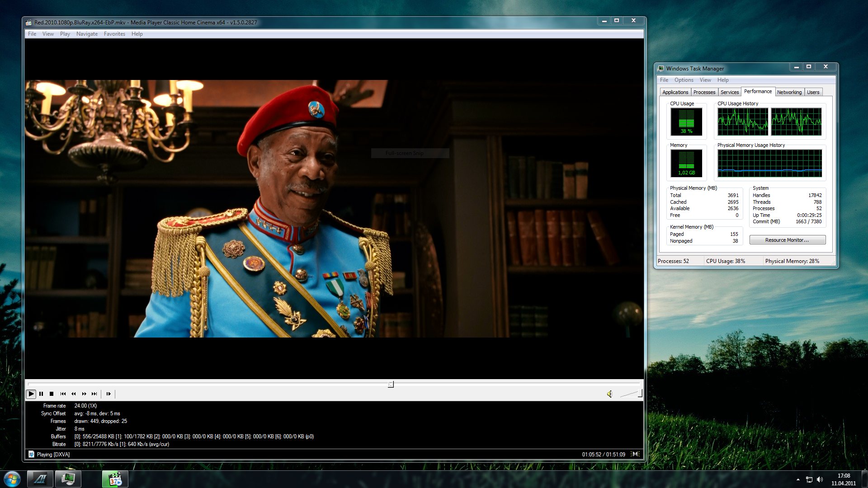Click the playback time 01:05:52 / 01:51:09

coord(604,455)
